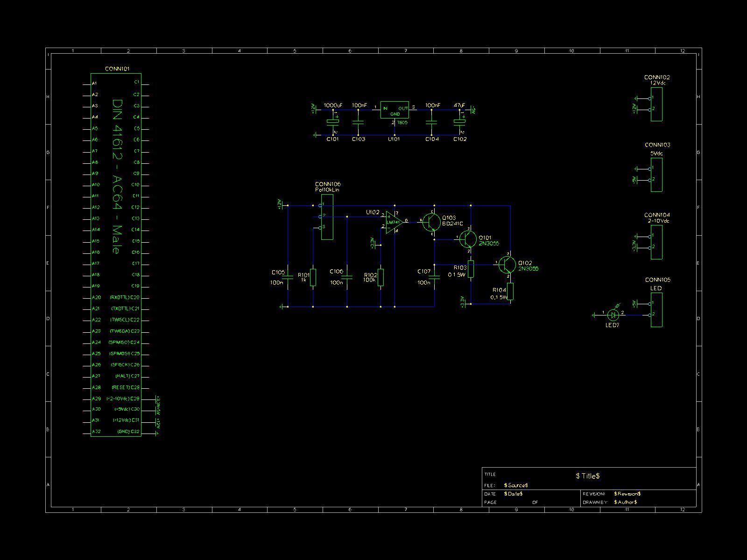
Task: Select the BD241C transistor Q103
Action: pos(430,222)
